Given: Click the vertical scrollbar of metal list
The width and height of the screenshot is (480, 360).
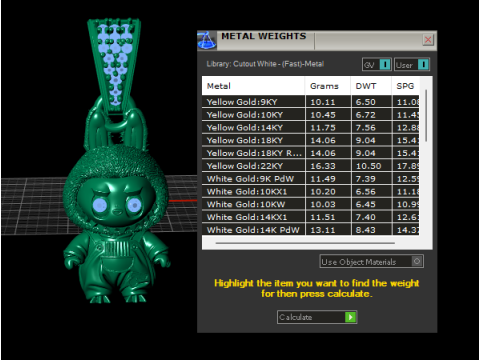Looking at the screenshot, I should click(426, 115).
